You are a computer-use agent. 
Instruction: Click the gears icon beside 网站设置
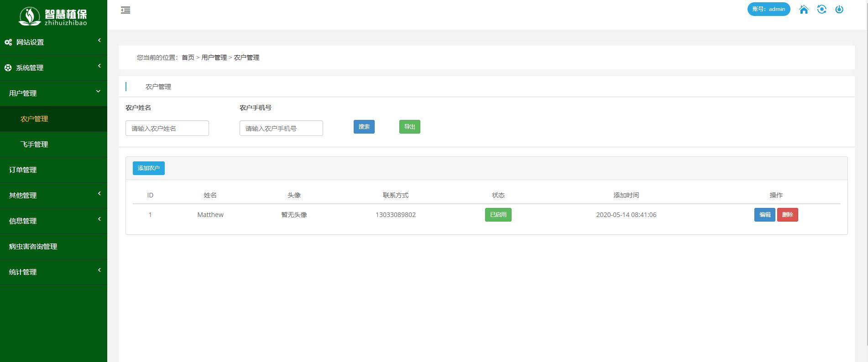8,42
